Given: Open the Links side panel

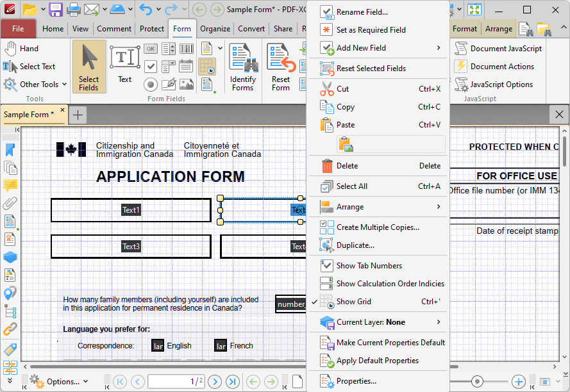Looking at the screenshot, I should 10,329.
